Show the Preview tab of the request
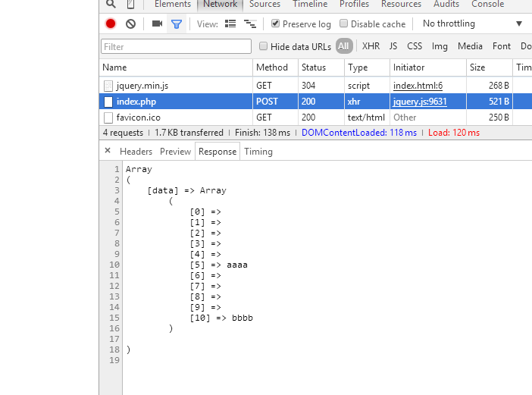The image size is (532, 395). click(175, 152)
